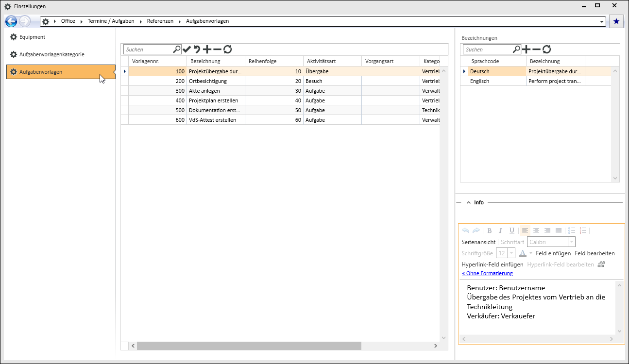This screenshot has width=629, height=364.
Task: Sort by Vorlagennr. column header
Action: [157, 61]
